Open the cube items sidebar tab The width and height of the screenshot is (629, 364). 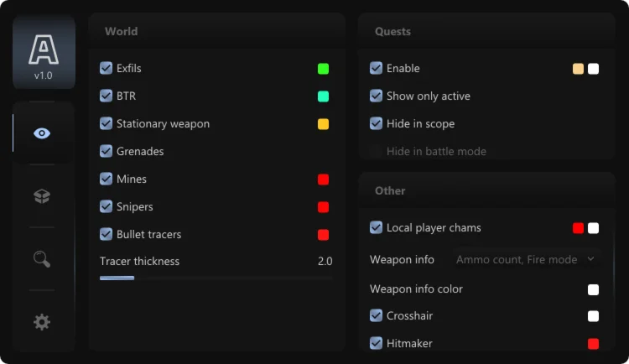[x=42, y=196]
